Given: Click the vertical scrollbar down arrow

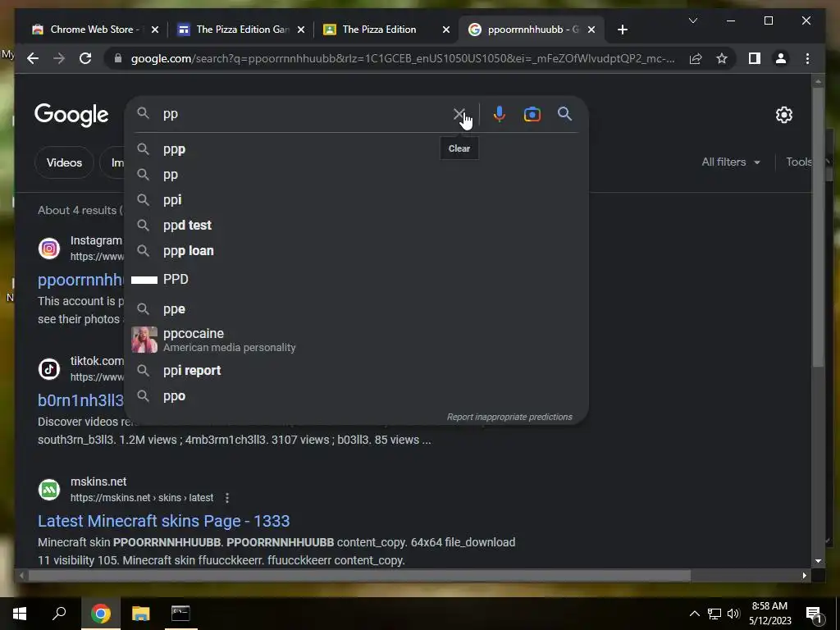Looking at the screenshot, I should click(x=818, y=561).
